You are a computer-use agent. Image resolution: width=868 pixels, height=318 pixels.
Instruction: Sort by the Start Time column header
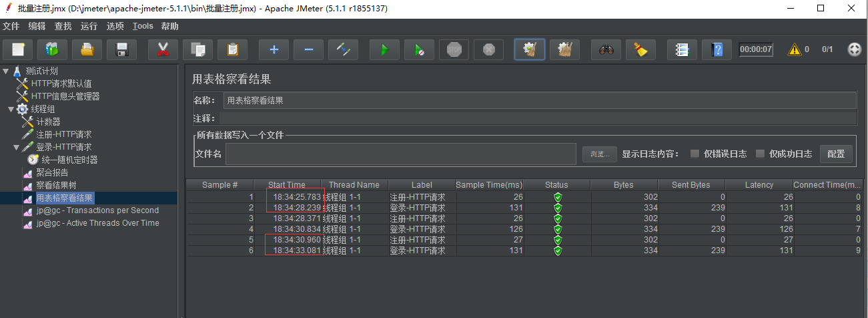[287, 185]
